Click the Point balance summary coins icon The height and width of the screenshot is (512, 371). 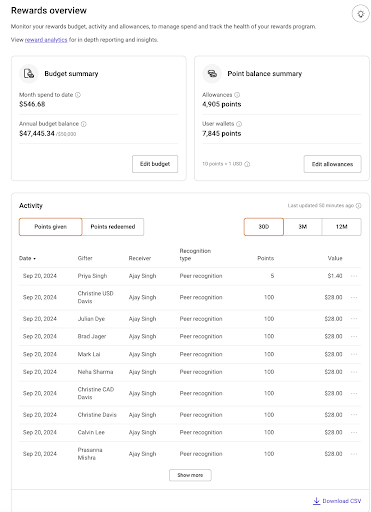coord(212,73)
